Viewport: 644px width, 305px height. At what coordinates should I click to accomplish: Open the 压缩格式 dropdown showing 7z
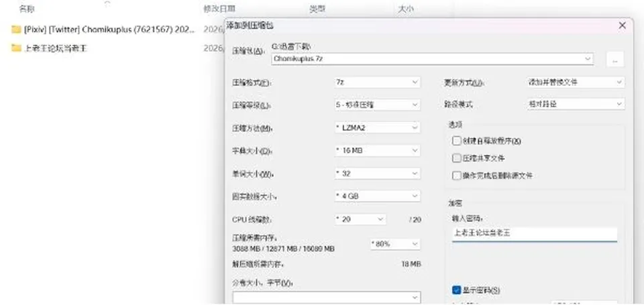click(378, 82)
